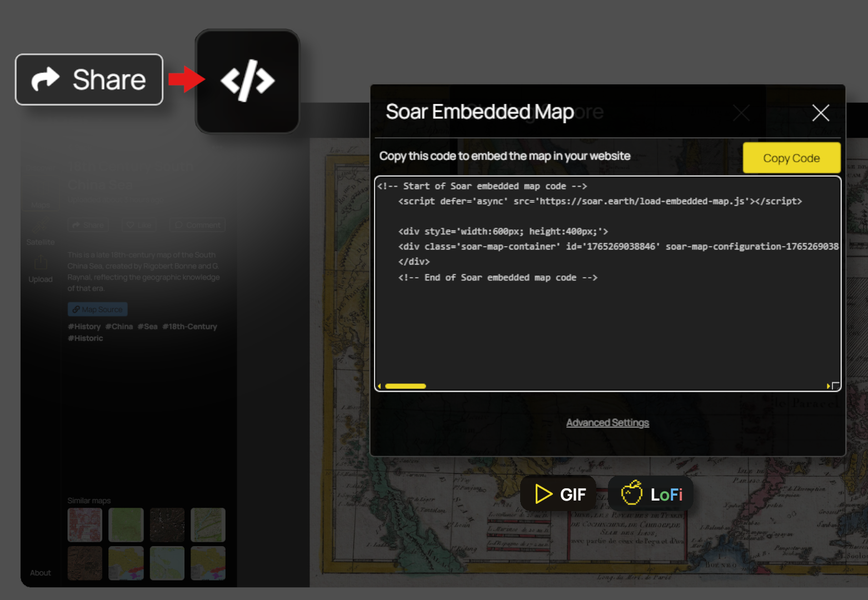The image size is (868, 600).
Task: Toggle LoFi mode on
Action: tap(651, 493)
